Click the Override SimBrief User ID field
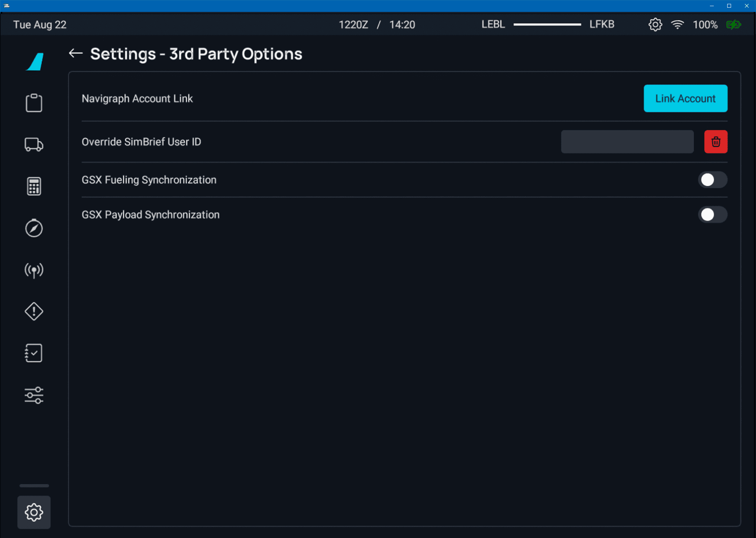The height and width of the screenshot is (538, 756). point(627,142)
